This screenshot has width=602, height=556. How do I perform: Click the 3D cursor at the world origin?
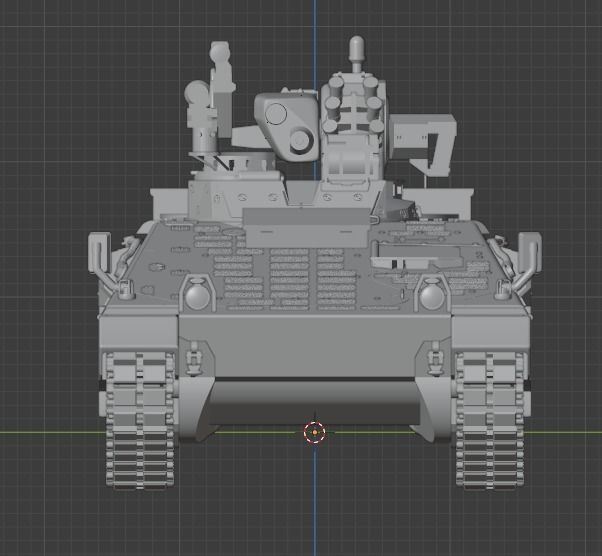pos(315,432)
